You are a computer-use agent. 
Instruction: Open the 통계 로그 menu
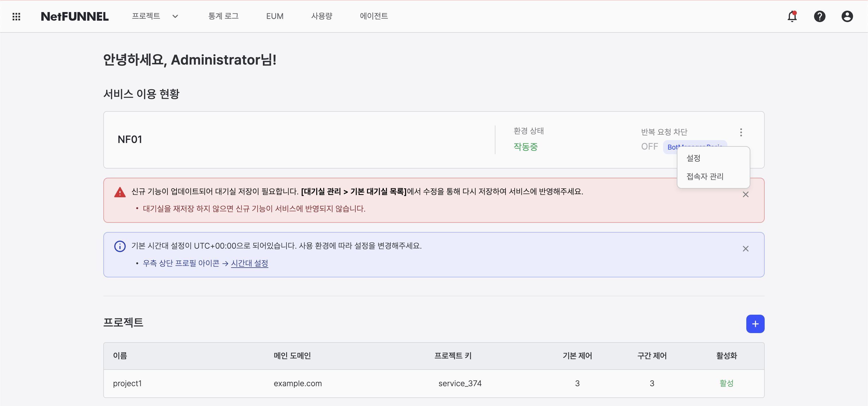pos(223,16)
